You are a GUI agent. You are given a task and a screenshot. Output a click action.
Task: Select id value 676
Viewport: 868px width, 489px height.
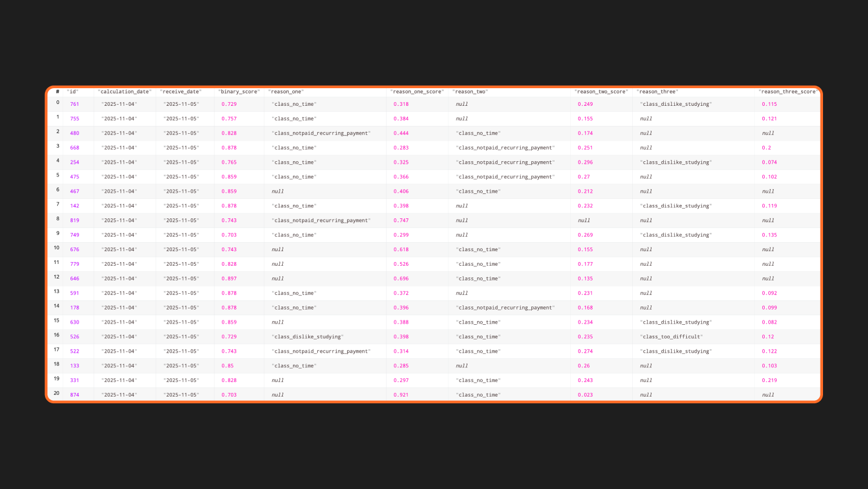pyautogui.click(x=74, y=250)
